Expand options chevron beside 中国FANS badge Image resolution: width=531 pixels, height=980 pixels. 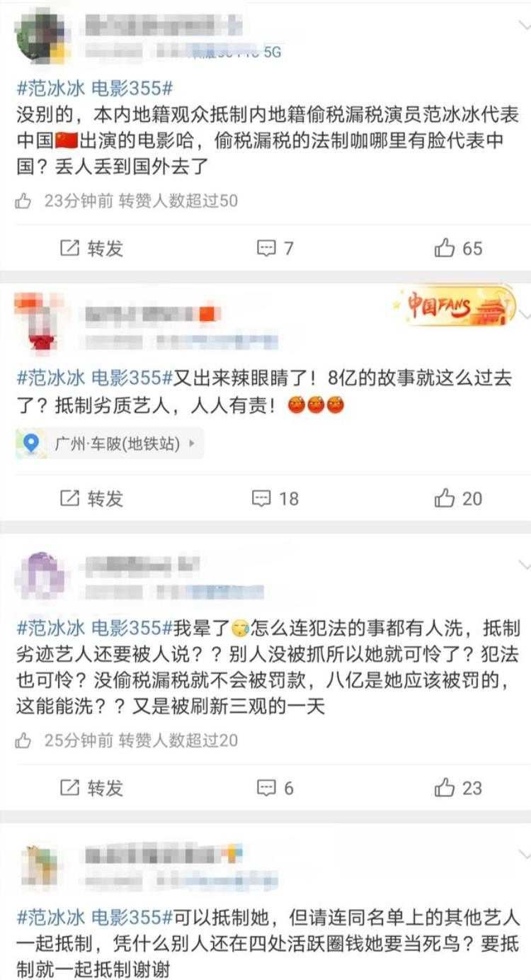tap(525, 313)
